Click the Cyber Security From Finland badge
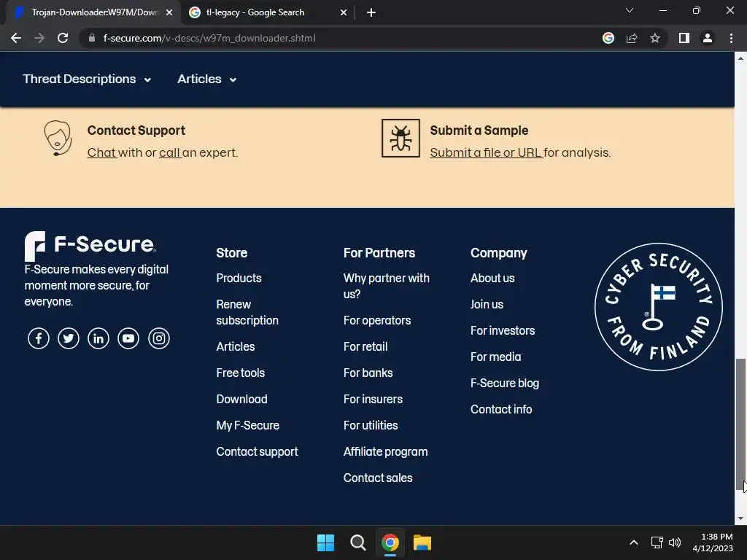 (x=659, y=307)
